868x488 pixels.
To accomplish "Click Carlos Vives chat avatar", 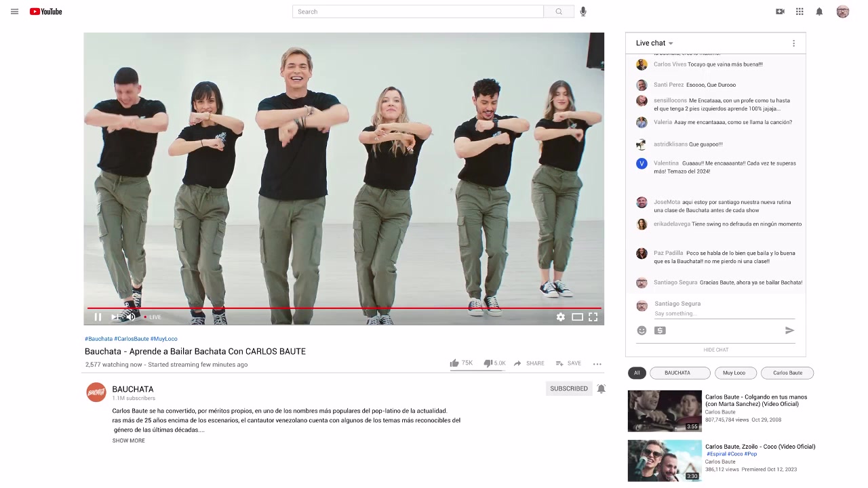I will (642, 64).
